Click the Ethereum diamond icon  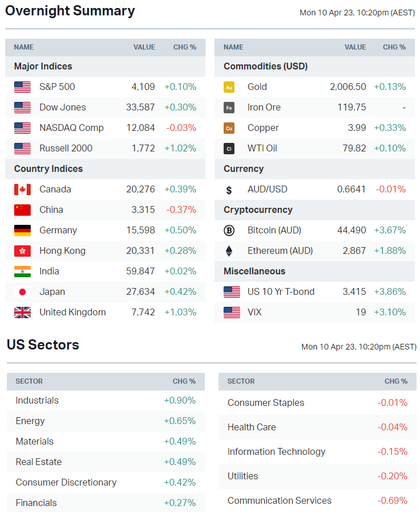pyautogui.click(x=229, y=251)
